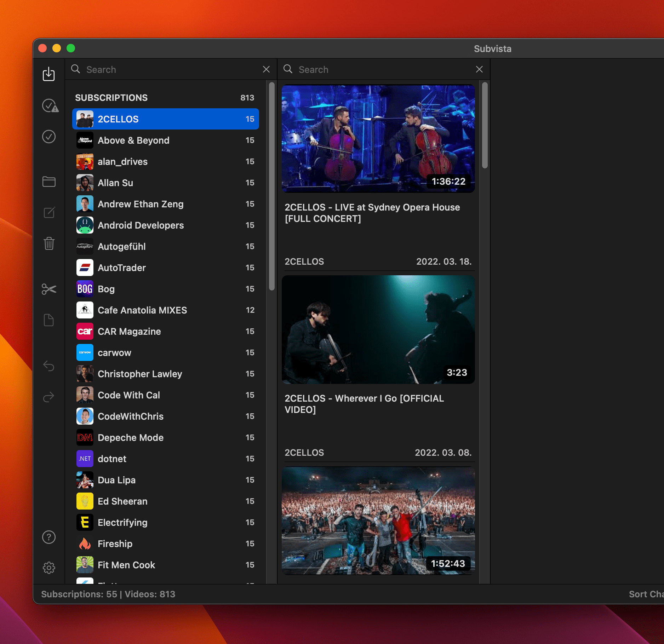Screen dimensions: 664x644
Task: Click the trash icon in the sidebar
Action: (49, 243)
